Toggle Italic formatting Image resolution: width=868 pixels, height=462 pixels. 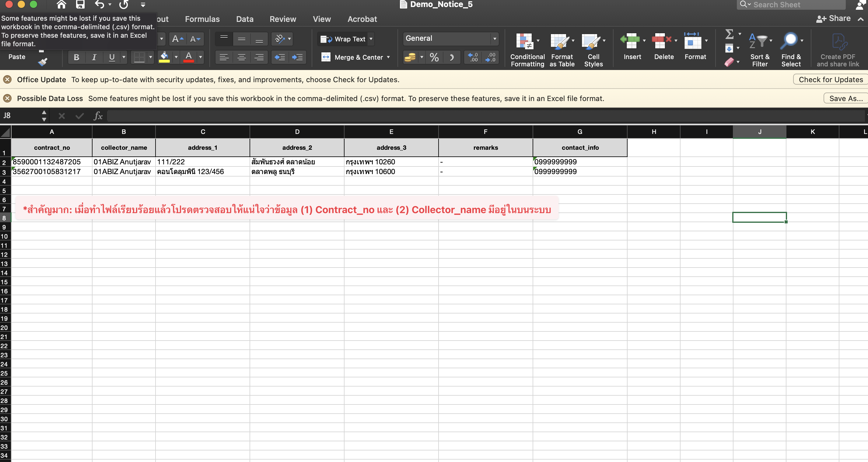click(94, 58)
